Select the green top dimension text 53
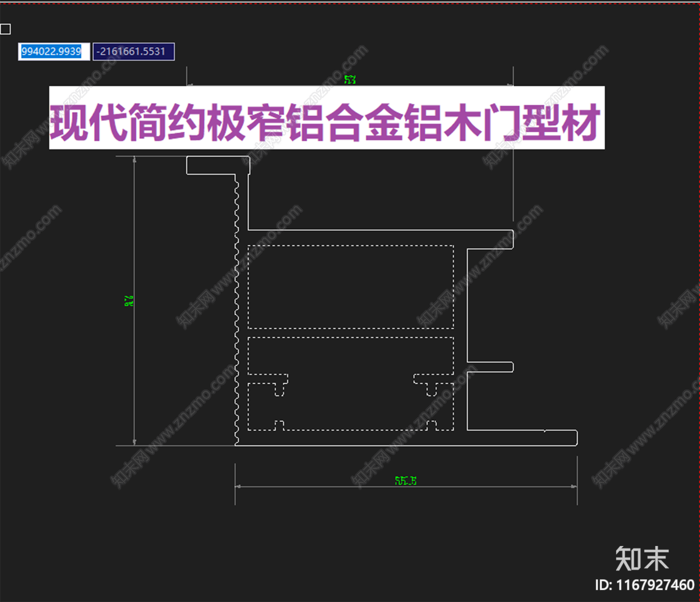Image resolution: width=700 pixels, height=602 pixels. tap(350, 80)
